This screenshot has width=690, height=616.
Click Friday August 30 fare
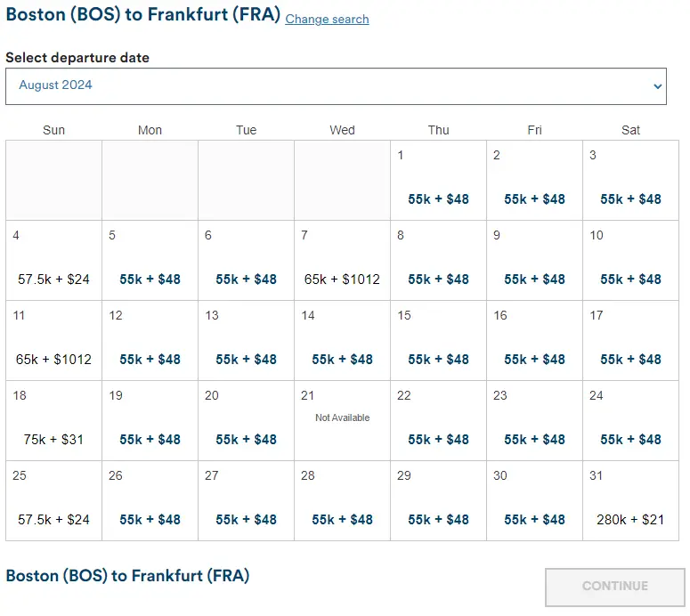pos(534,519)
